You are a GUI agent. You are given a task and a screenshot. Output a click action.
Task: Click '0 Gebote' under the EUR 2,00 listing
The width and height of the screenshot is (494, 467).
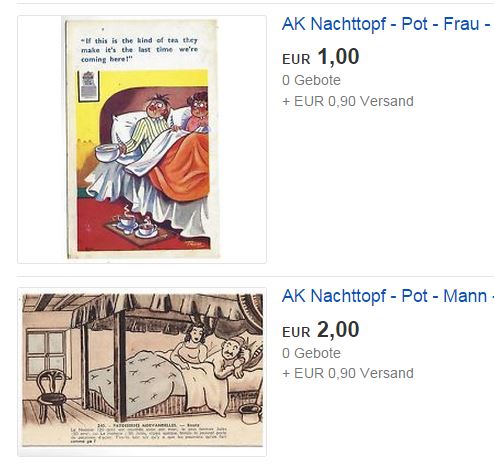pos(311,353)
